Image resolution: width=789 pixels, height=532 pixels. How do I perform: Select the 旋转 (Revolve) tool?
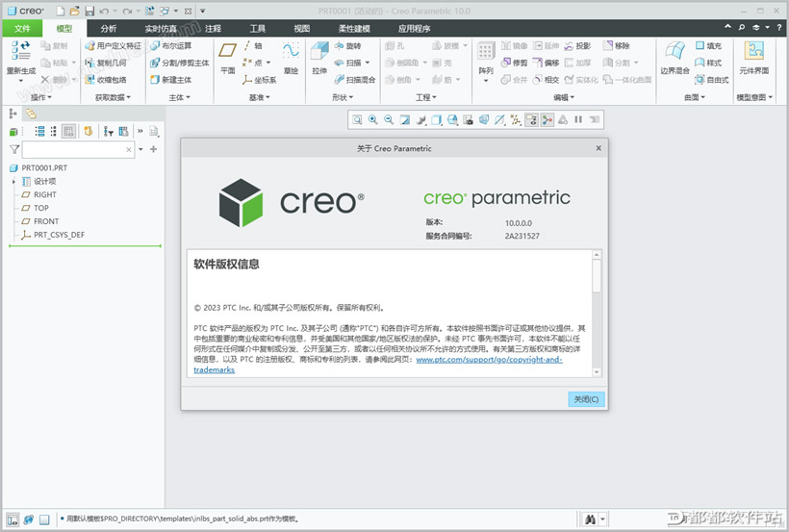[347, 46]
